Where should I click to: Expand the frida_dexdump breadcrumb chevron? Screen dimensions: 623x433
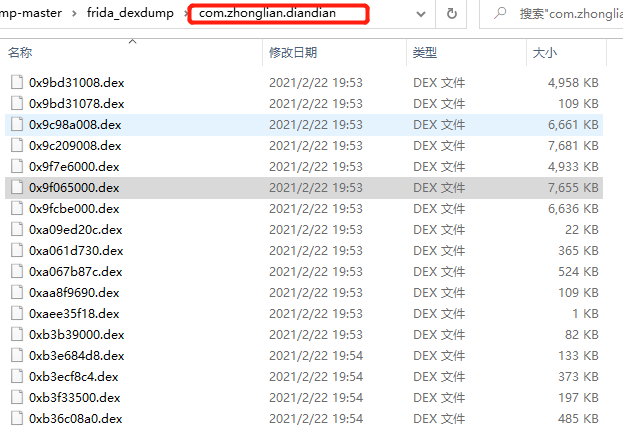(186, 14)
